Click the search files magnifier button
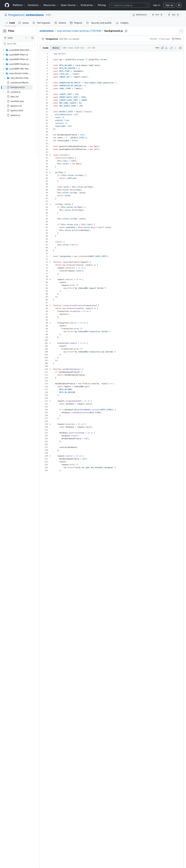The width and height of the screenshot is (186, 868). point(32,38)
